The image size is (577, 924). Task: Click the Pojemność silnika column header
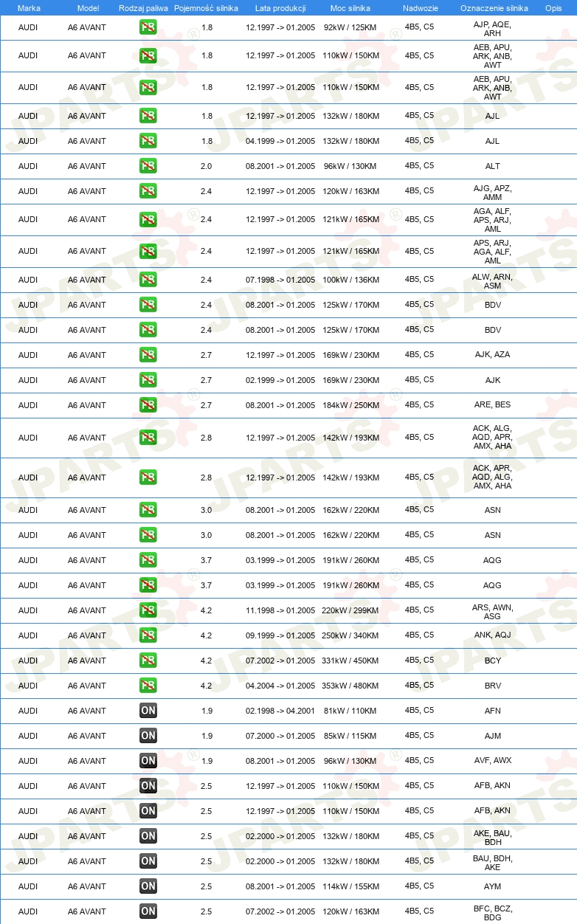tap(206, 7)
